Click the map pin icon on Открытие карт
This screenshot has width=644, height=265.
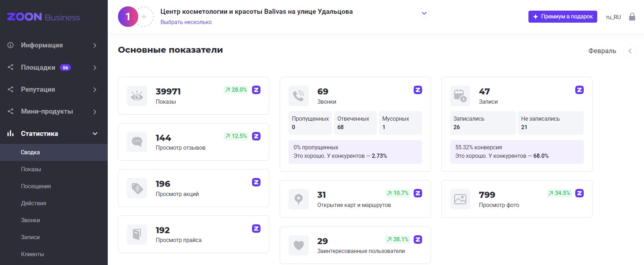298,199
